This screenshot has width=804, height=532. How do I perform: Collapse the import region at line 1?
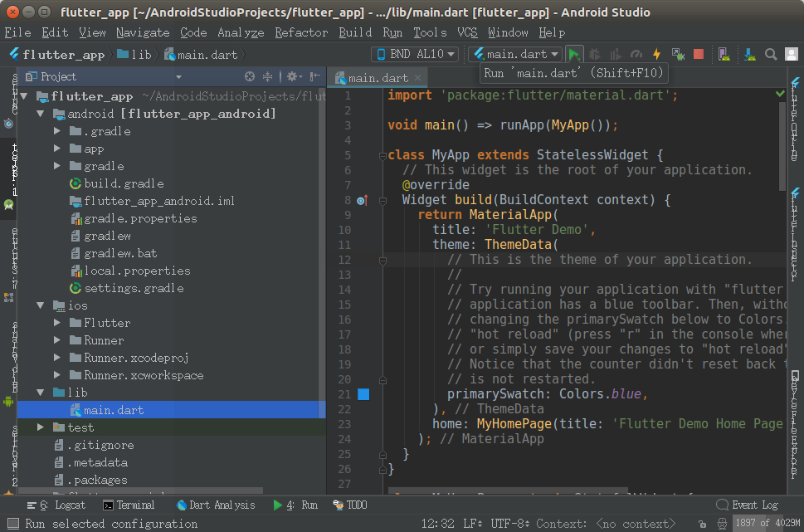(x=383, y=94)
